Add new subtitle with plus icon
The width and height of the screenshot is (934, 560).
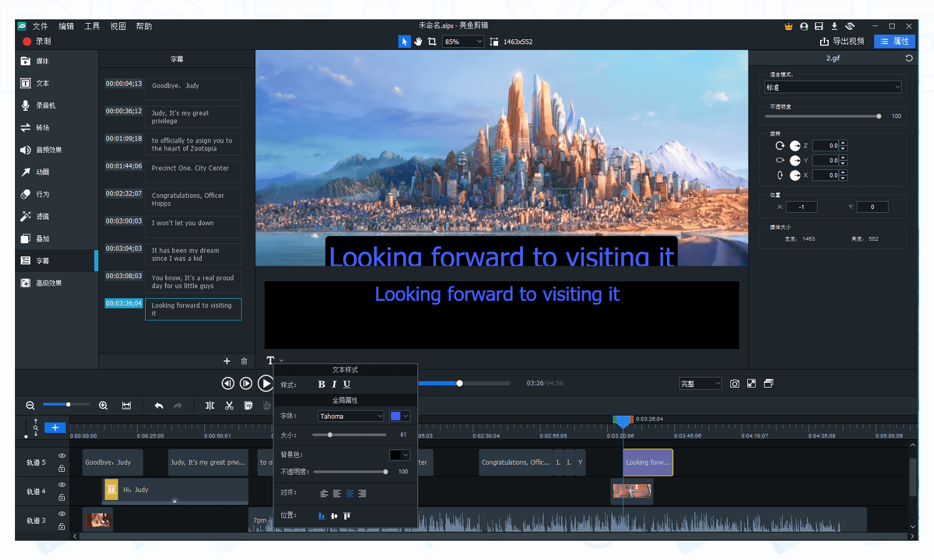click(x=227, y=362)
